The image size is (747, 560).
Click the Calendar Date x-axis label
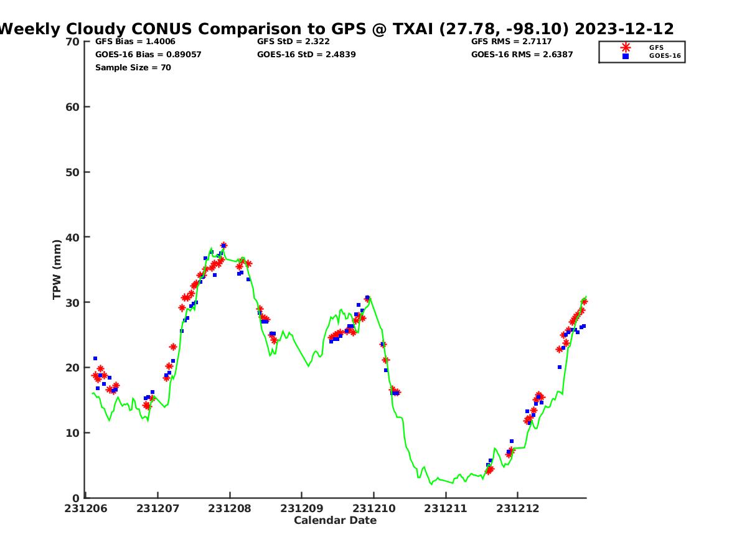coord(335,521)
